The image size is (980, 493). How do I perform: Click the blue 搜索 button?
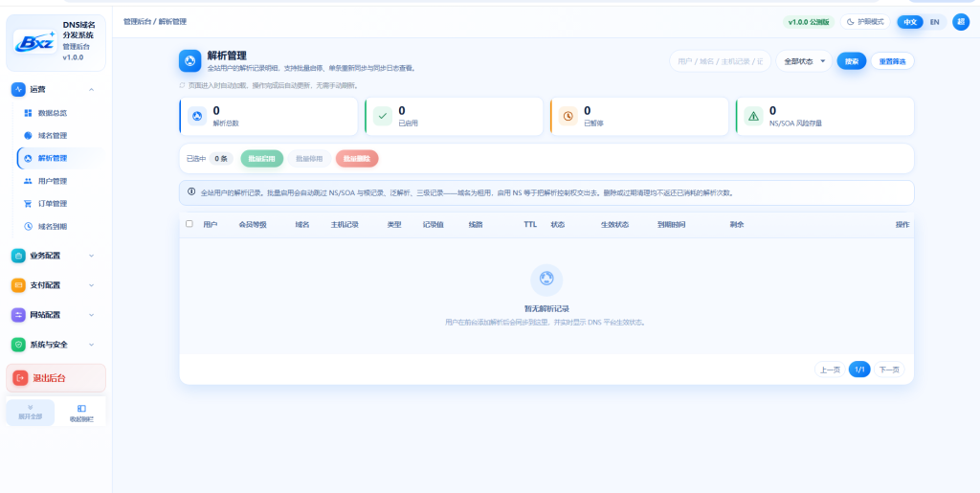tap(852, 61)
